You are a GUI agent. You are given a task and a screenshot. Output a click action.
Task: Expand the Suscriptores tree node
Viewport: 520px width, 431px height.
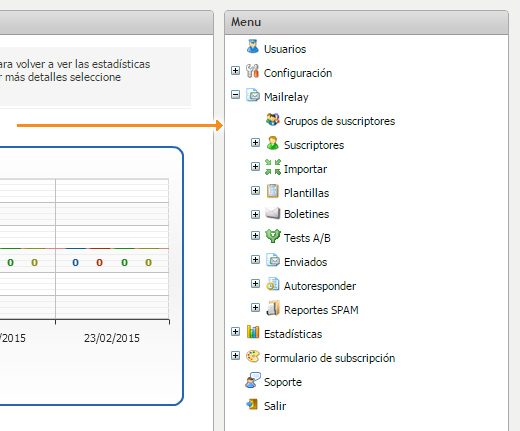255,143
